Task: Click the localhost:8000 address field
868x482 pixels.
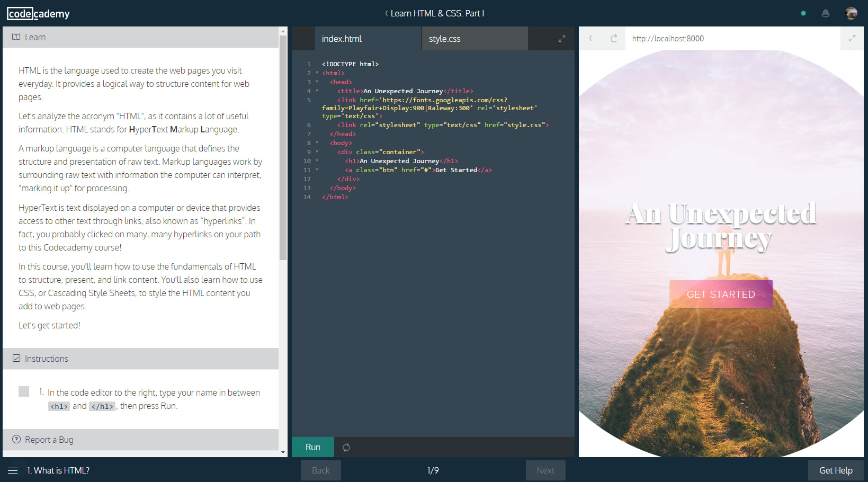Action: point(733,38)
